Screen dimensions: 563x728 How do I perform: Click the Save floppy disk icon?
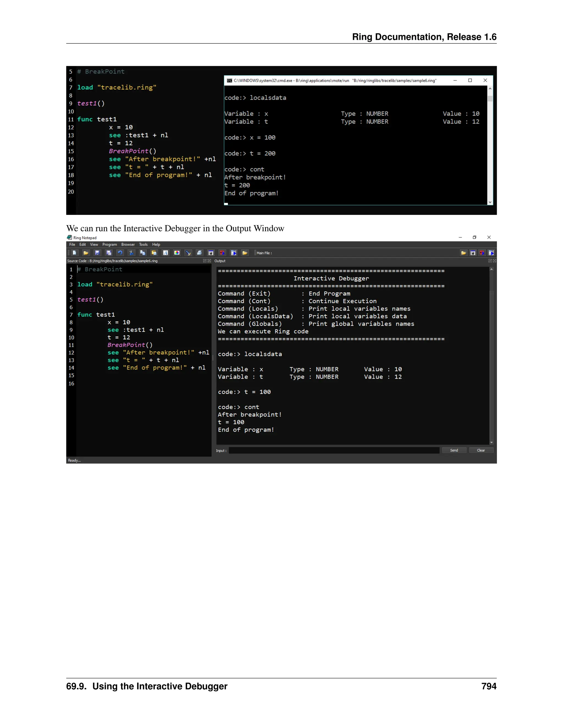97,253
